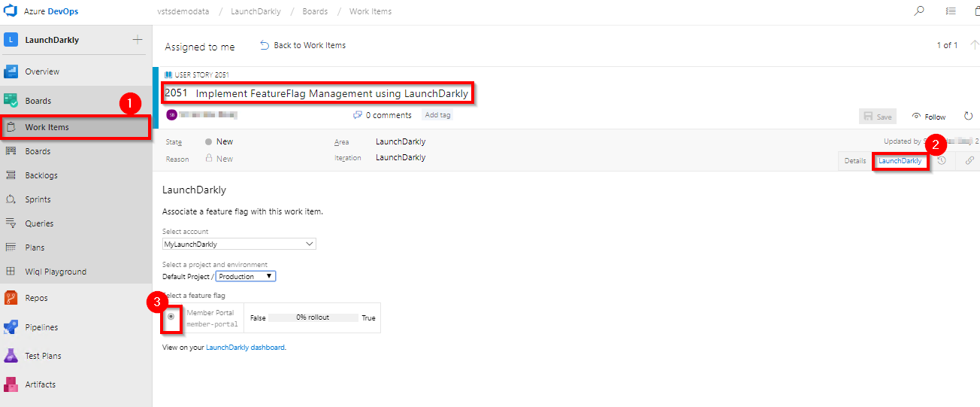Viewport: 980px width, 407px height.
Task: Open the Boards hub icon
Action: coord(11,101)
